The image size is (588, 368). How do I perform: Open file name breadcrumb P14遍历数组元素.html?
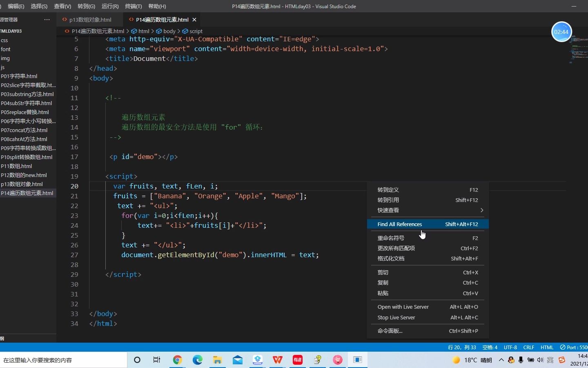94,31
